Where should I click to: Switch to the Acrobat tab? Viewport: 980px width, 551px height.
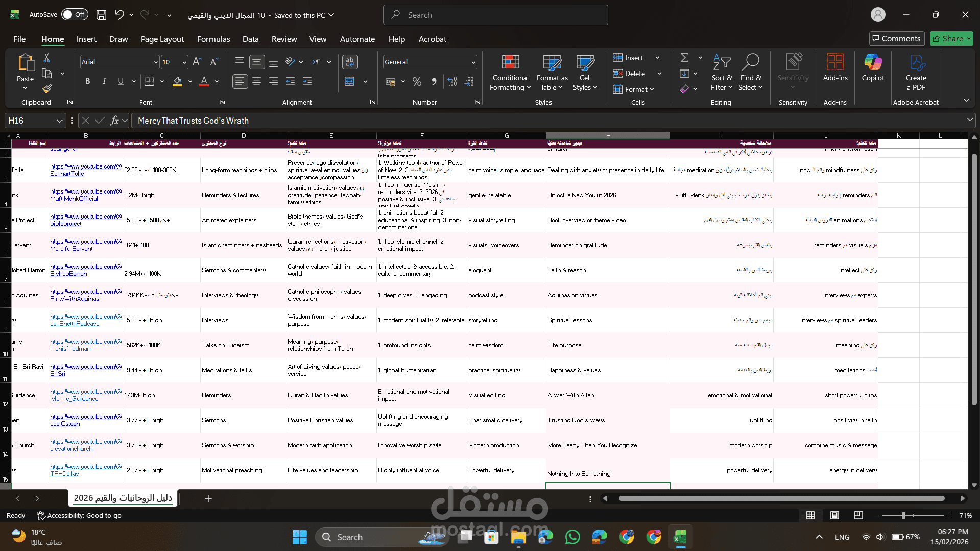point(432,39)
